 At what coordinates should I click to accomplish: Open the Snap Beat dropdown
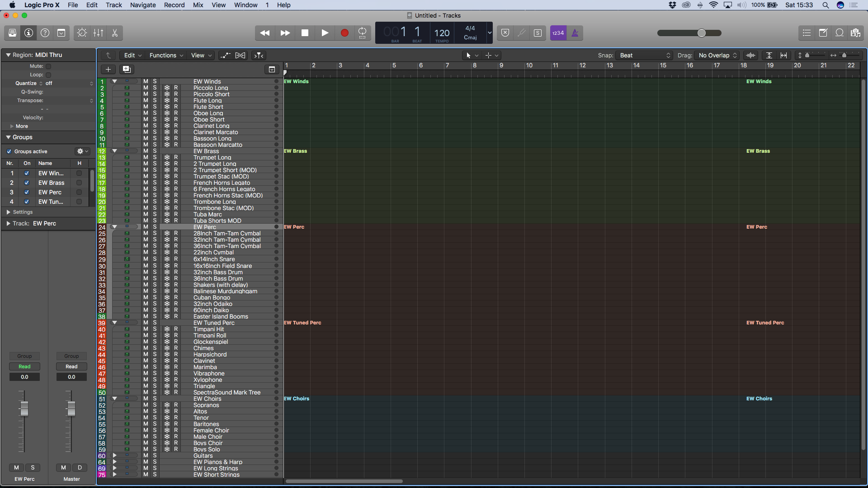pos(644,55)
